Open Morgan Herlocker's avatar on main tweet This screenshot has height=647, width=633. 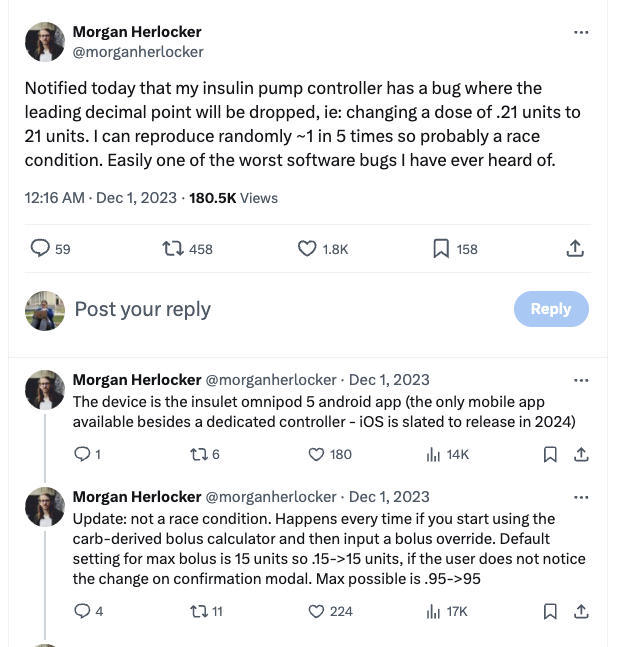point(45,42)
